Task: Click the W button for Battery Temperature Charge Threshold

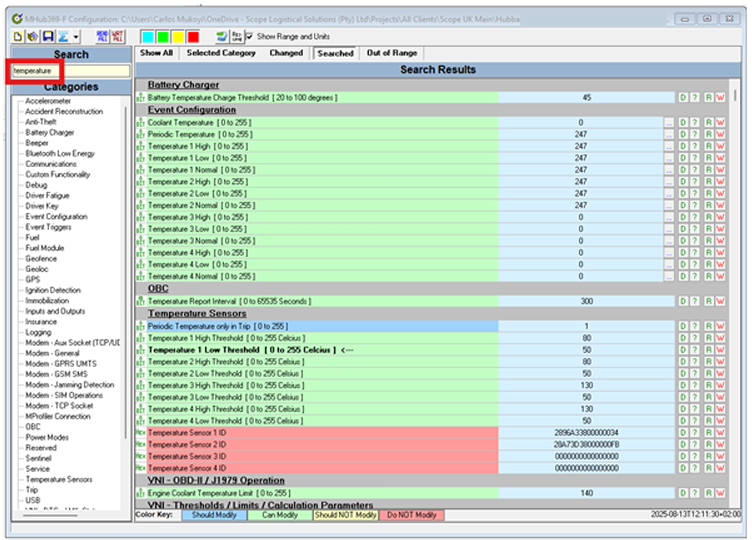Action: [x=719, y=98]
